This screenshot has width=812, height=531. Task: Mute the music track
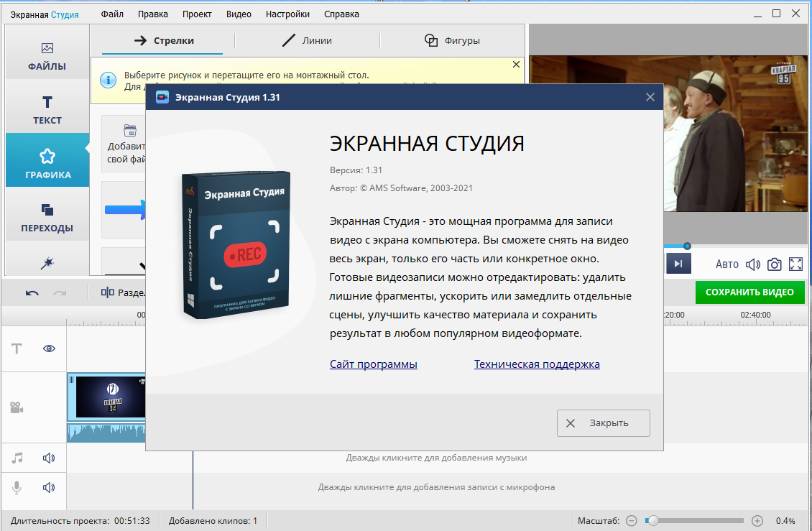49,458
